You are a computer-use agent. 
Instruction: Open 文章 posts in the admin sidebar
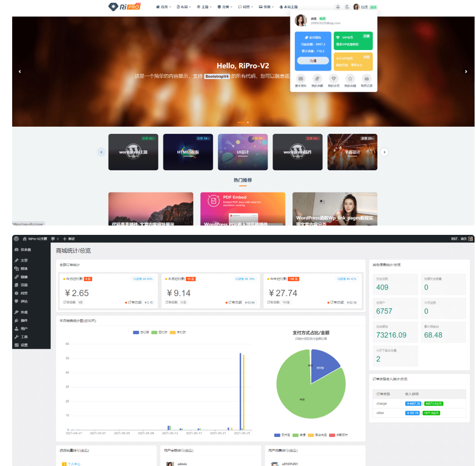pos(24,261)
